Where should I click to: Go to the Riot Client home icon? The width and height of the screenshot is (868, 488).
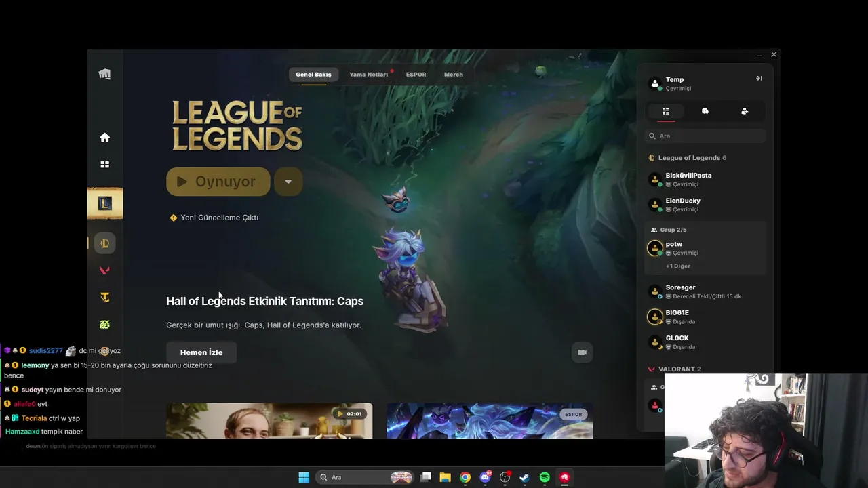pyautogui.click(x=104, y=138)
